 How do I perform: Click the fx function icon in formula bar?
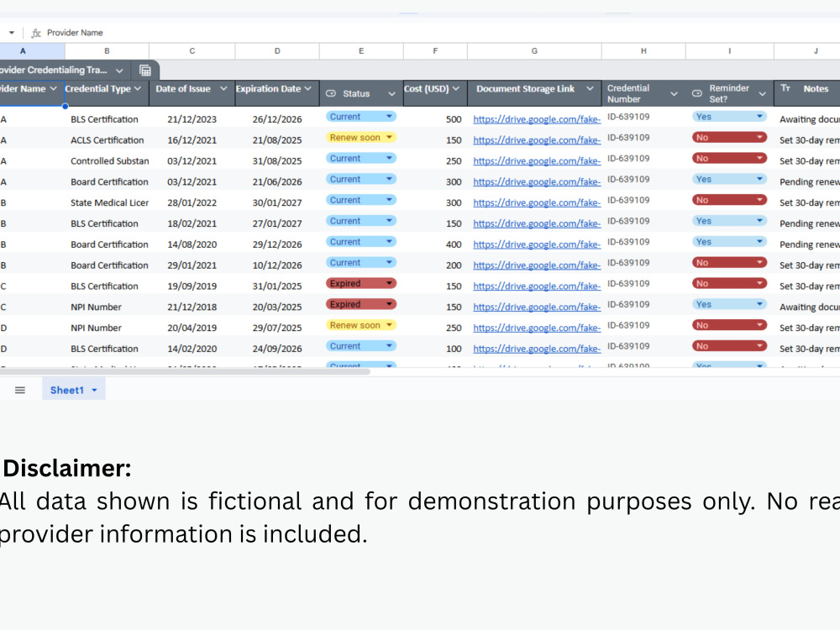[36, 33]
